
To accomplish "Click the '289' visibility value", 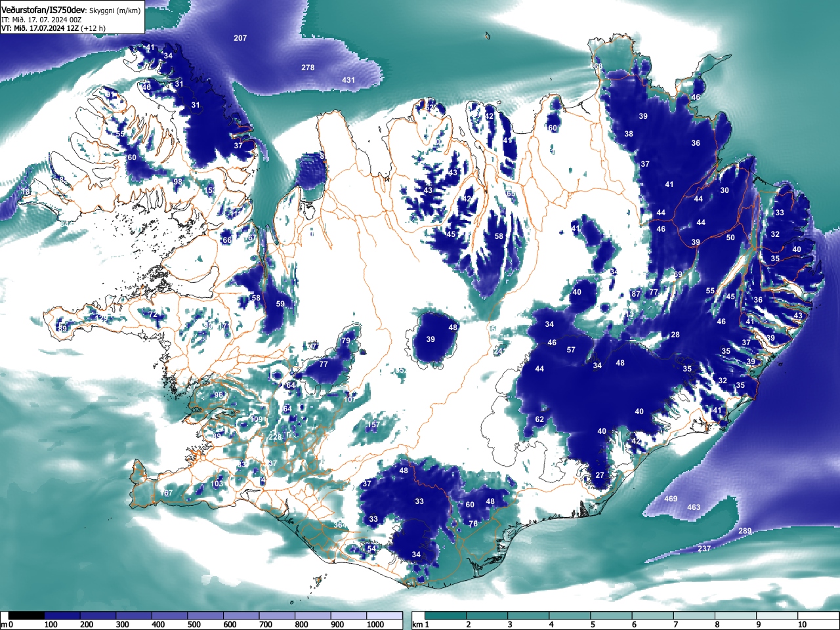I will point(745,531).
